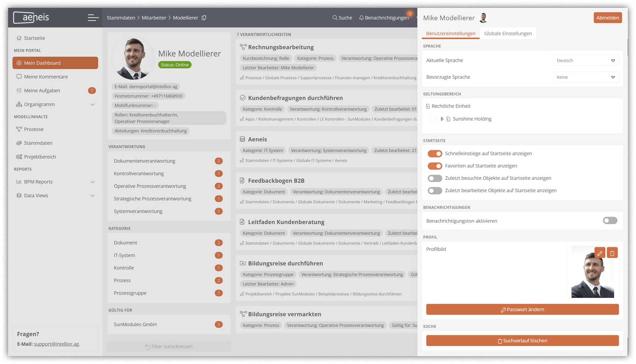Open notifications bell with badge
This screenshot has width=636, height=364.
361,18
